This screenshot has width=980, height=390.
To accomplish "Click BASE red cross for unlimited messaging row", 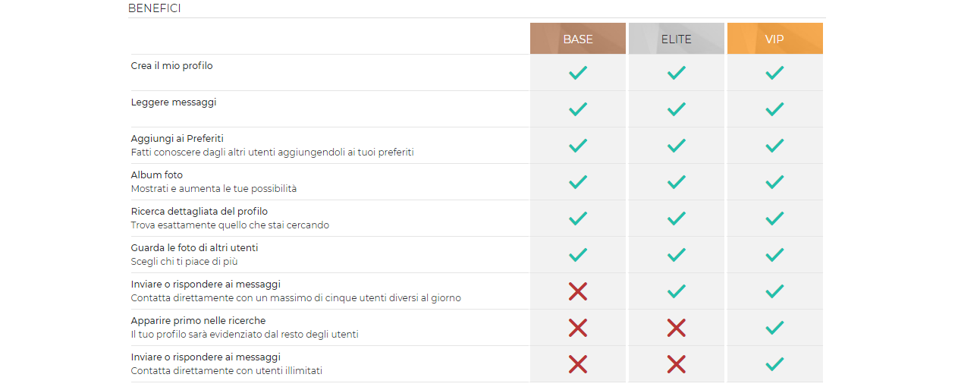I will (x=578, y=364).
